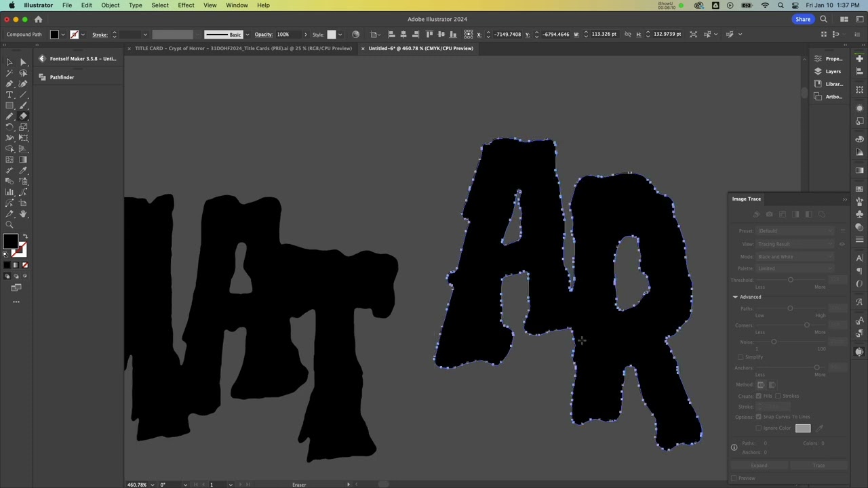868x488 pixels.
Task: Switch to TITLE CARD Crypt of Horror tab
Action: pyautogui.click(x=243, y=48)
